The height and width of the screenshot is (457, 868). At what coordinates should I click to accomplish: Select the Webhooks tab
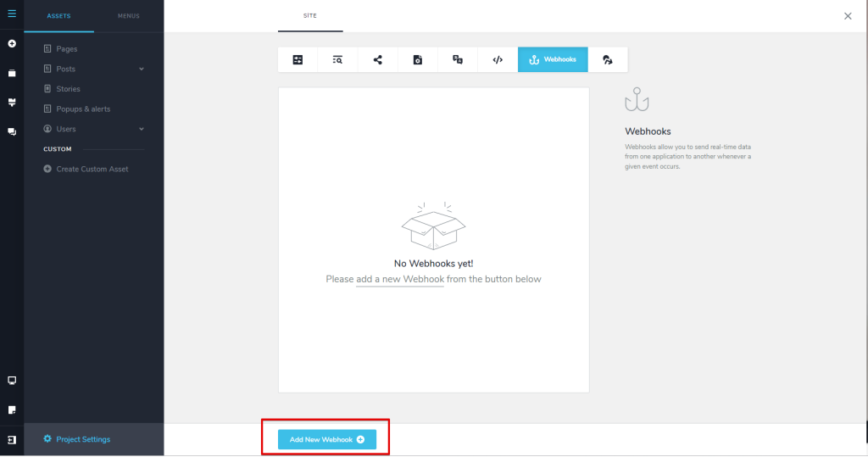click(x=553, y=59)
